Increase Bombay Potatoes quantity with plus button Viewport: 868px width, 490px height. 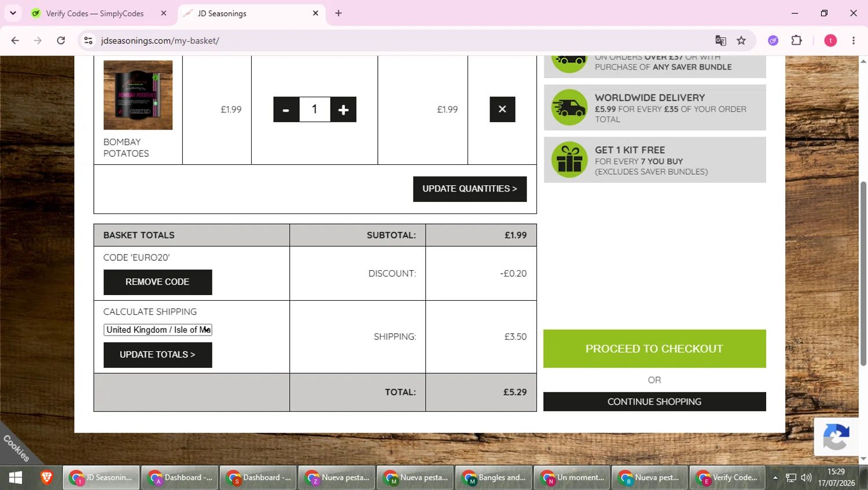[x=343, y=109]
